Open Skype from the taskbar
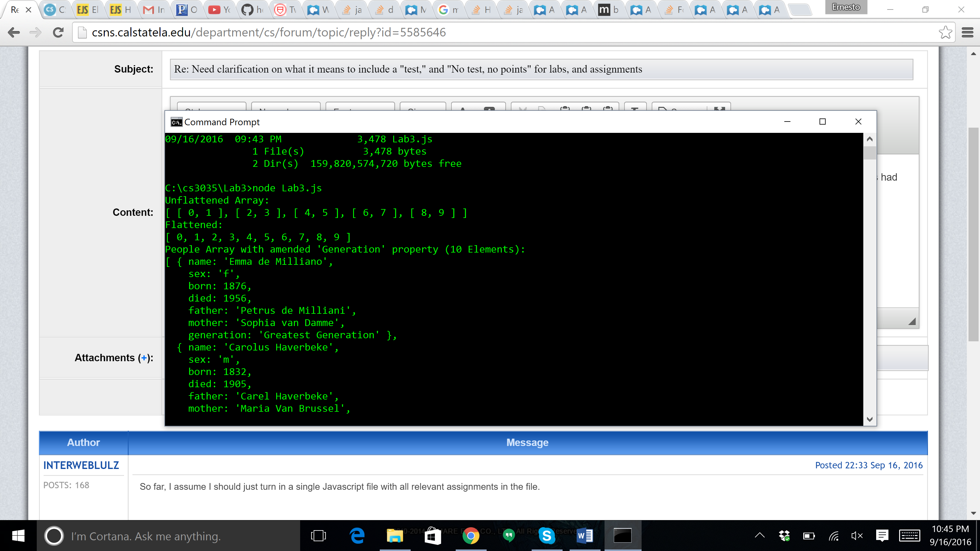 point(547,536)
